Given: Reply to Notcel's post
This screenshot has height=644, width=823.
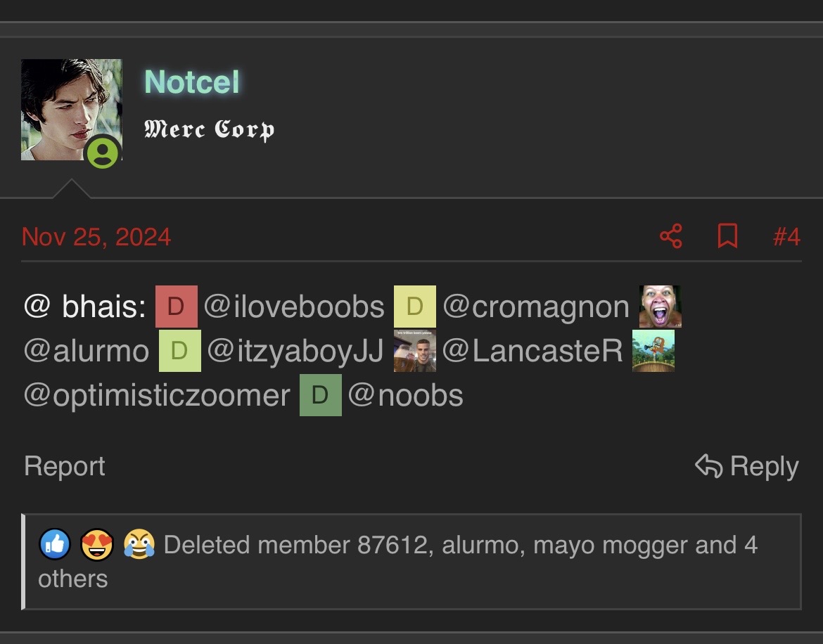Looking at the screenshot, I should click(747, 465).
